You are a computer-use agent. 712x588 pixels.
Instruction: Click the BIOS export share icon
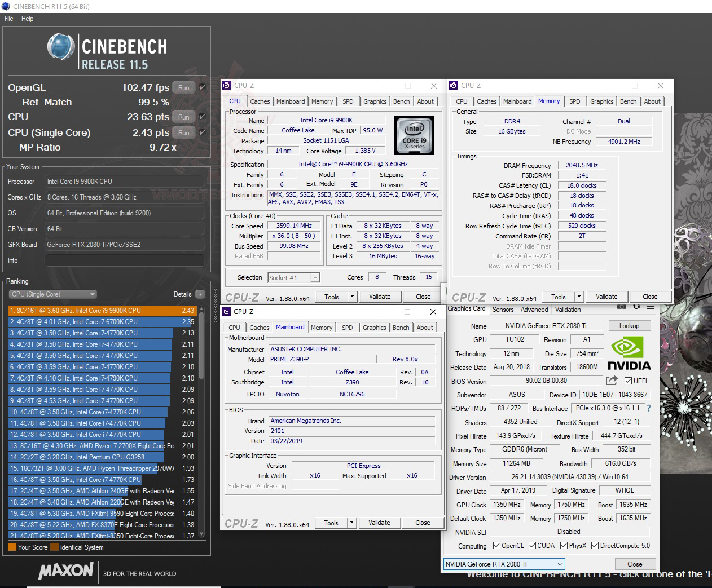pyautogui.click(x=612, y=381)
